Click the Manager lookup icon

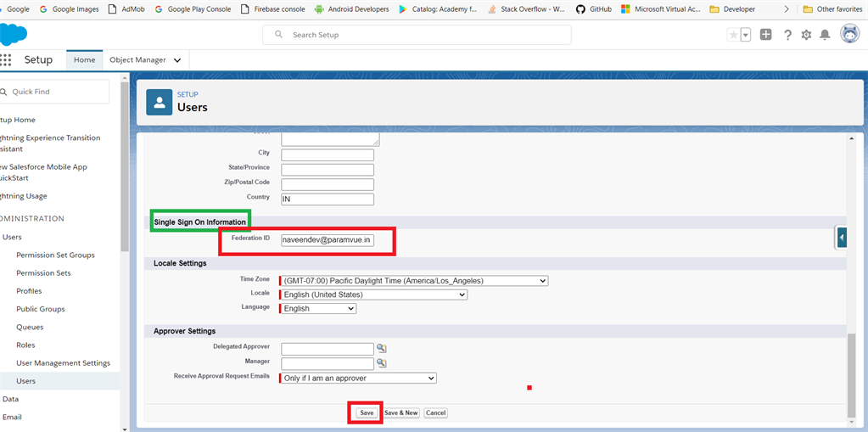(x=382, y=362)
